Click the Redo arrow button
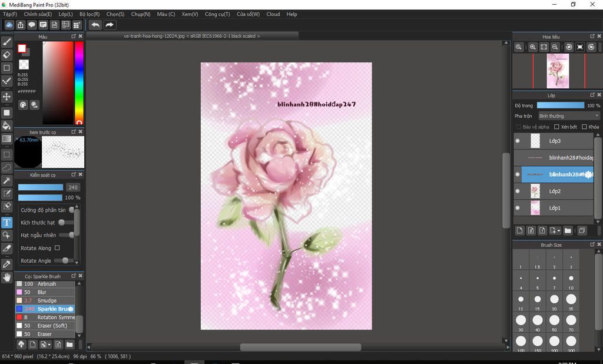This screenshot has height=364, width=603. pos(110,25)
